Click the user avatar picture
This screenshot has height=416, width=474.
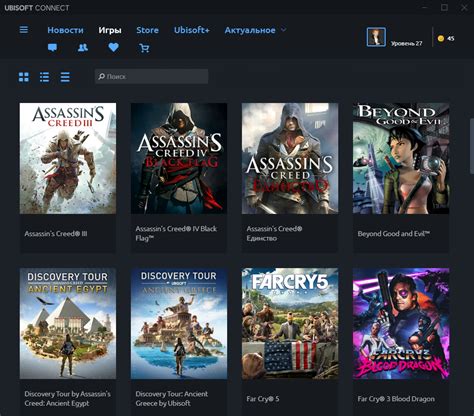[x=376, y=37]
